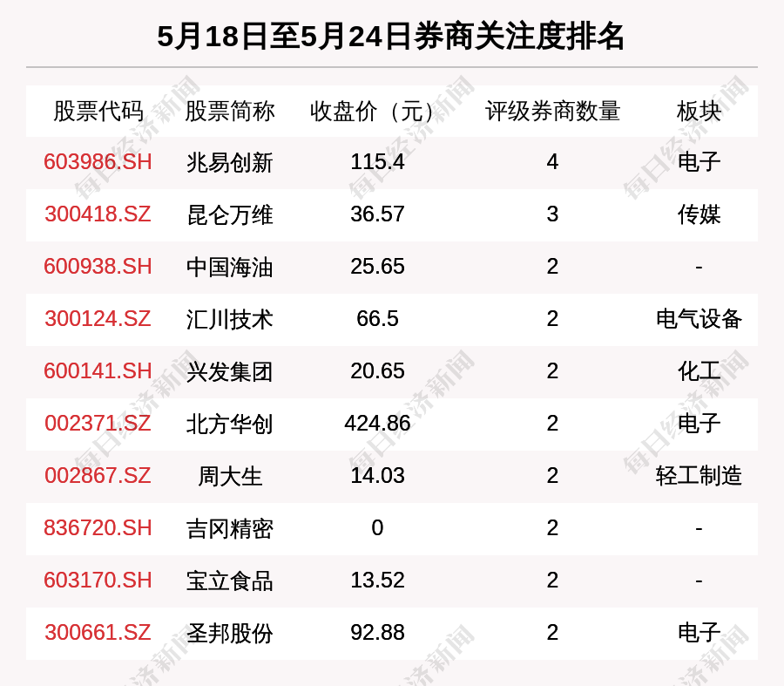Click the closing price 36.57
Image resolution: width=784 pixels, height=686 pixels.
[x=377, y=214]
